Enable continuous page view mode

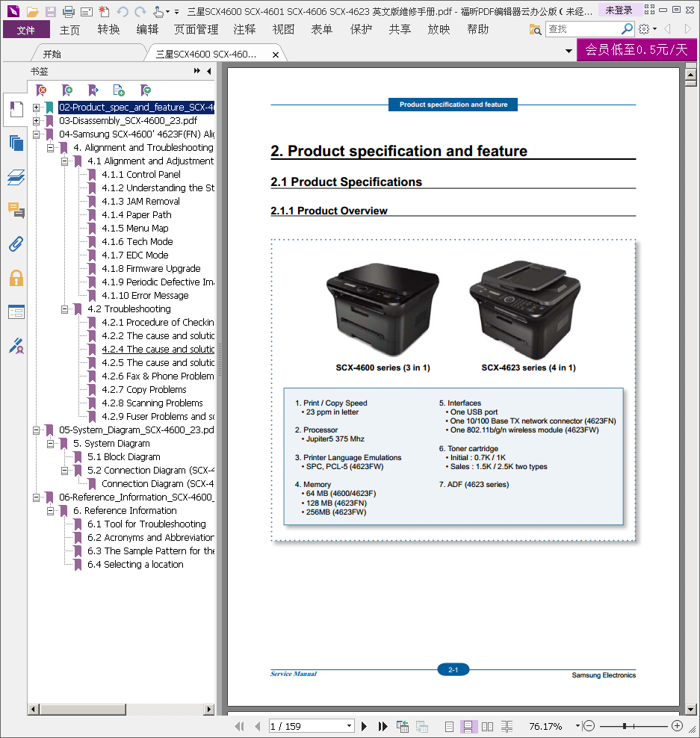[468, 727]
